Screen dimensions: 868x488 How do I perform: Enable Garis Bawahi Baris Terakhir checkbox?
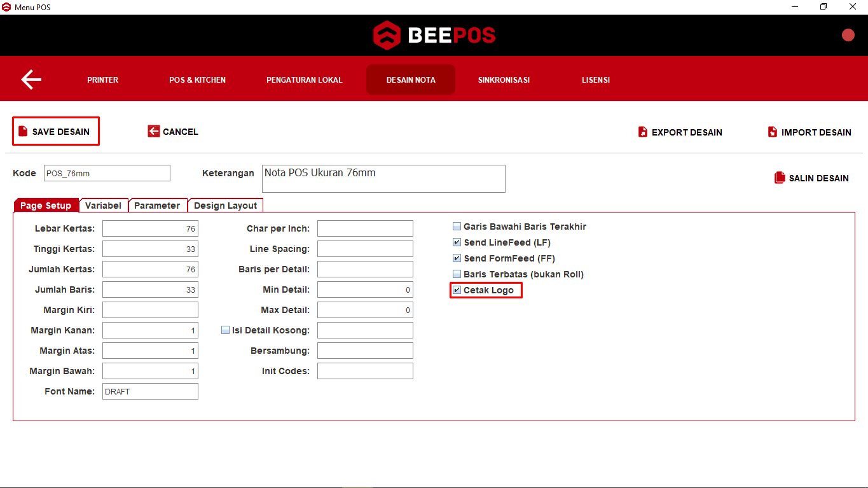[x=457, y=227]
